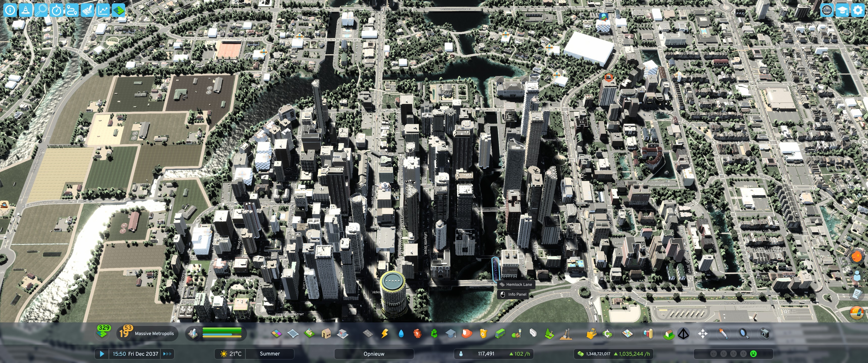
Task: Click the city name Opnieuw field
Action: [374, 354]
